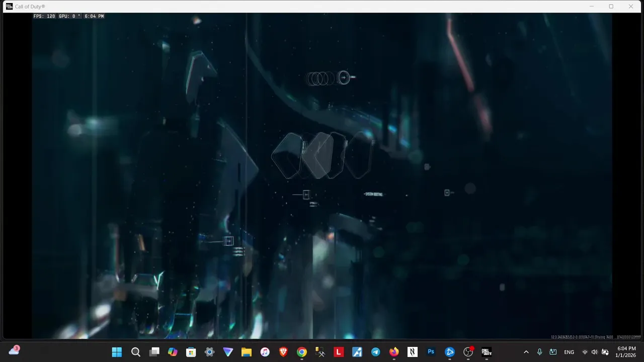Open Task View in taskbar
Image resolution: width=644 pixels, height=362 pixels.
154,352
